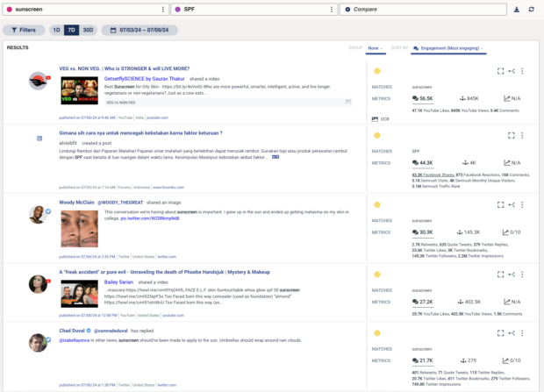
Task: Open more options for Chad Duval reply
Action: pos(522,333)
